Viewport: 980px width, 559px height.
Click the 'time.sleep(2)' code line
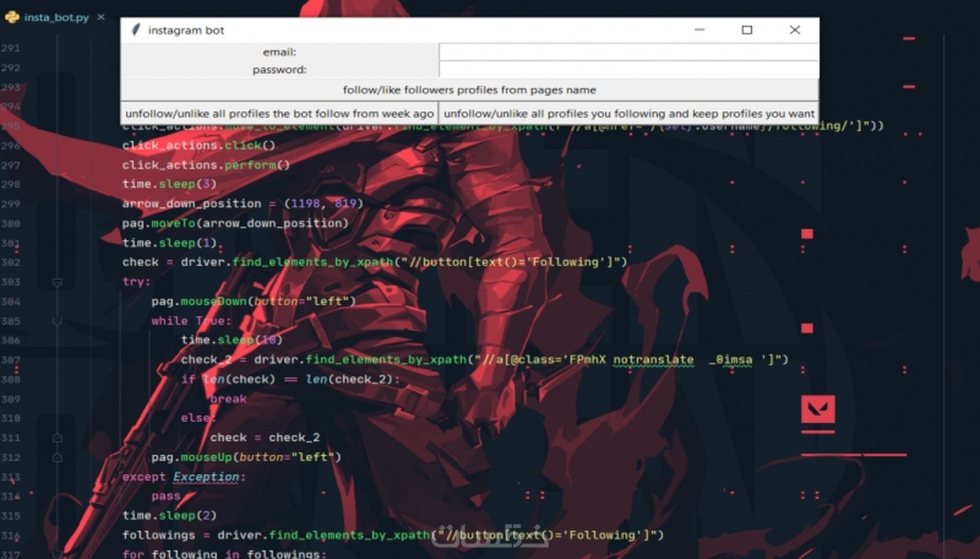coord(169,516)
